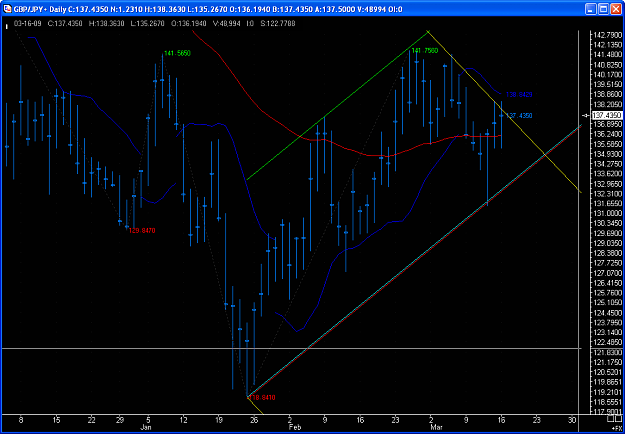This screenshot has width=625, height=434.
Task: Maximize the GBP/JPY chart window
Action: pos(602,9)
